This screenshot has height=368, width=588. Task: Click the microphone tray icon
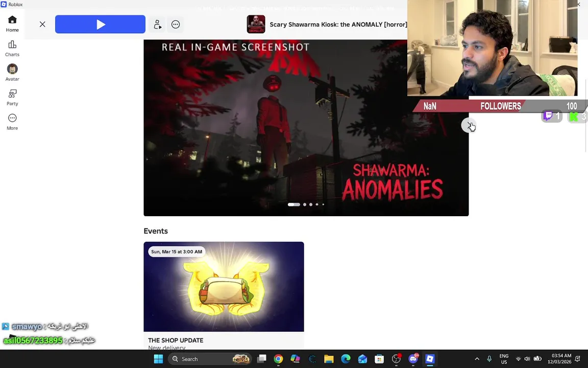489,359
